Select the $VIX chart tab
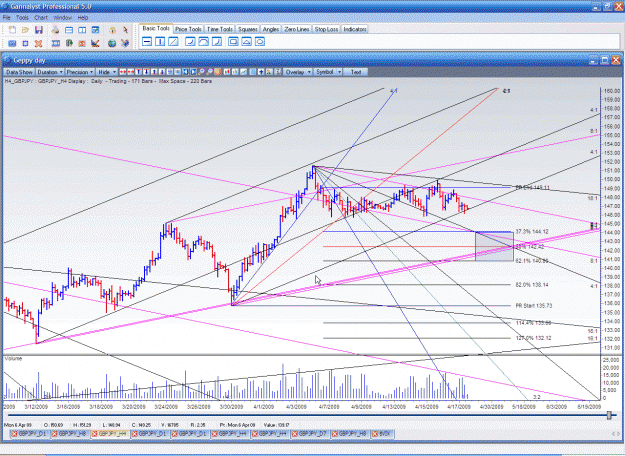This screenshot has height=456, width=625. point(385,434)
